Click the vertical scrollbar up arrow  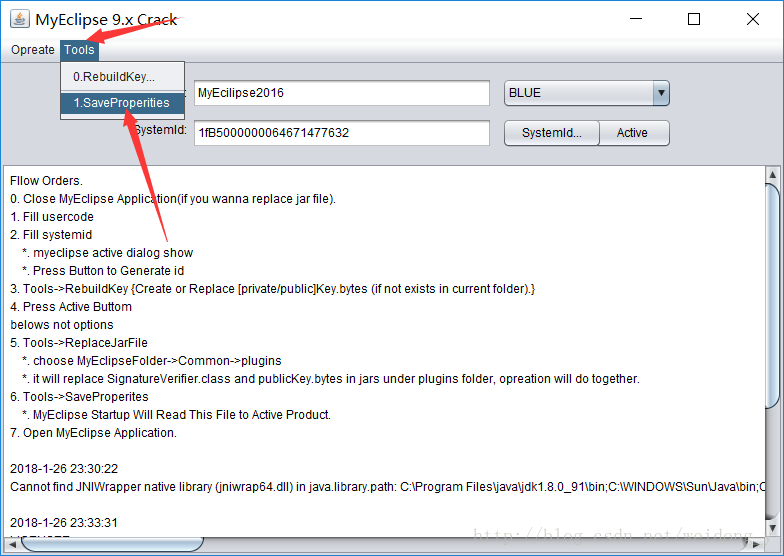(772, 175)
